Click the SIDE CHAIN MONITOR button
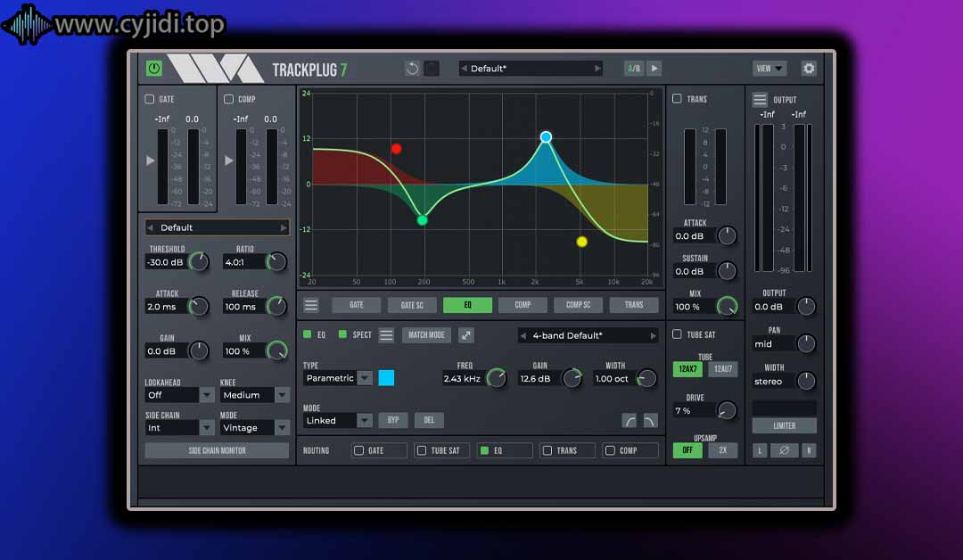963x560 pixels. [217, 450]
